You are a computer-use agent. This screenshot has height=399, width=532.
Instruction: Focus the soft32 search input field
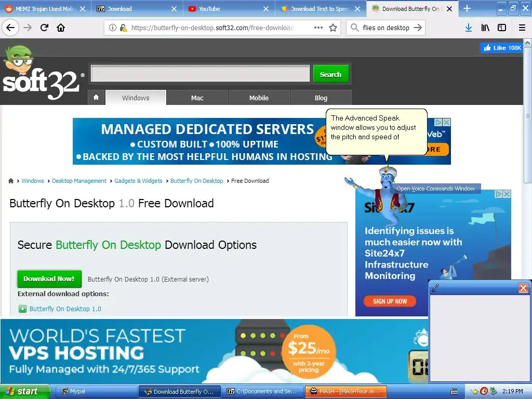click(200, 73)
